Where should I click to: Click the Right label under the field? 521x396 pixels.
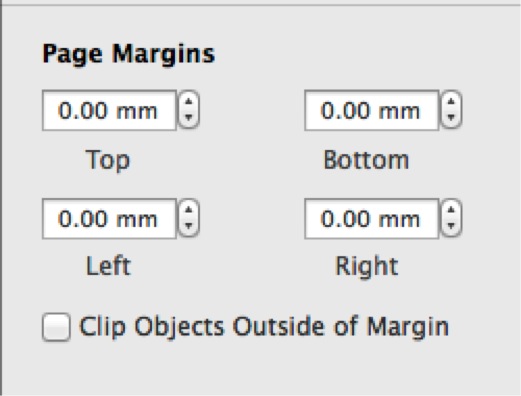click(367, 267)
